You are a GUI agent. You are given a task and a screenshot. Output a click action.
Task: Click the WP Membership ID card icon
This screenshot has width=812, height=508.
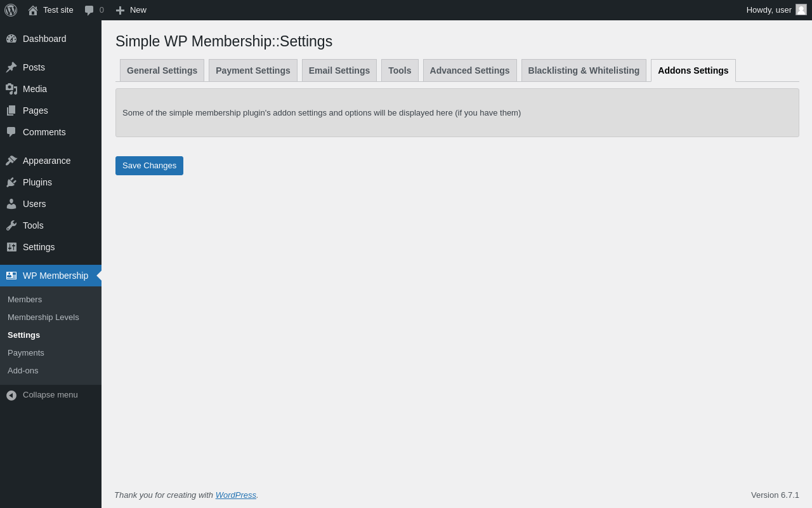(11, 276)
